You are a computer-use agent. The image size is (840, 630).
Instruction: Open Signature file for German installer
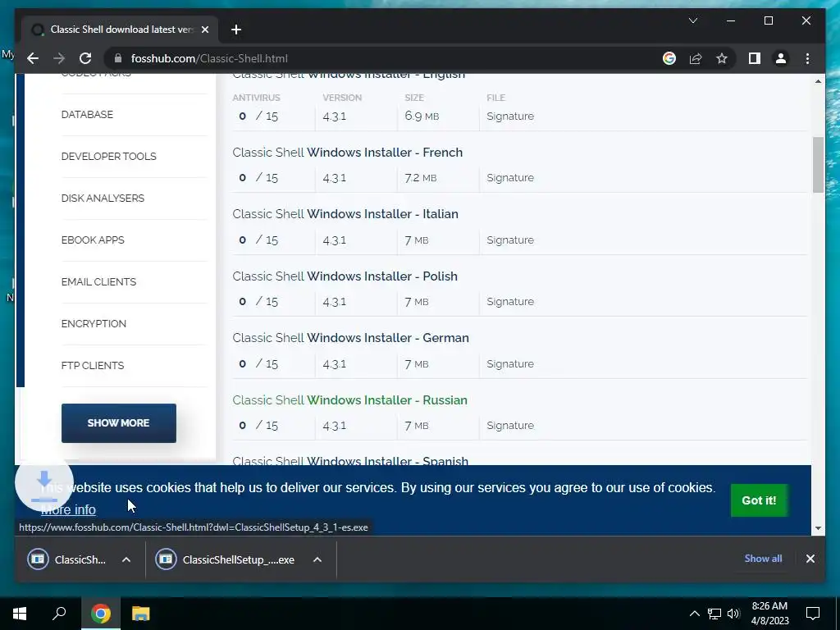coord(510,363)
